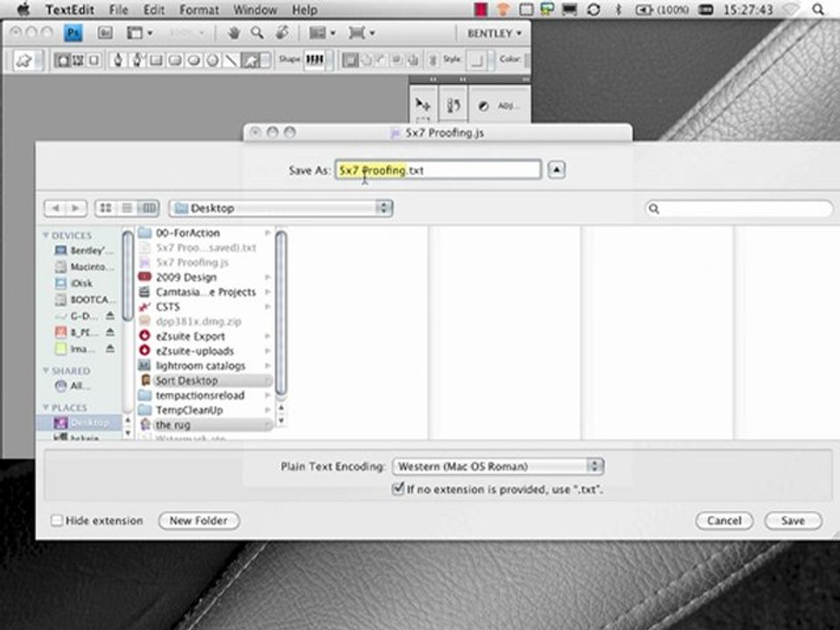Click the Photoshop Ps application icon
Viewport: 840px width, 630px height.
click(73, 33)
